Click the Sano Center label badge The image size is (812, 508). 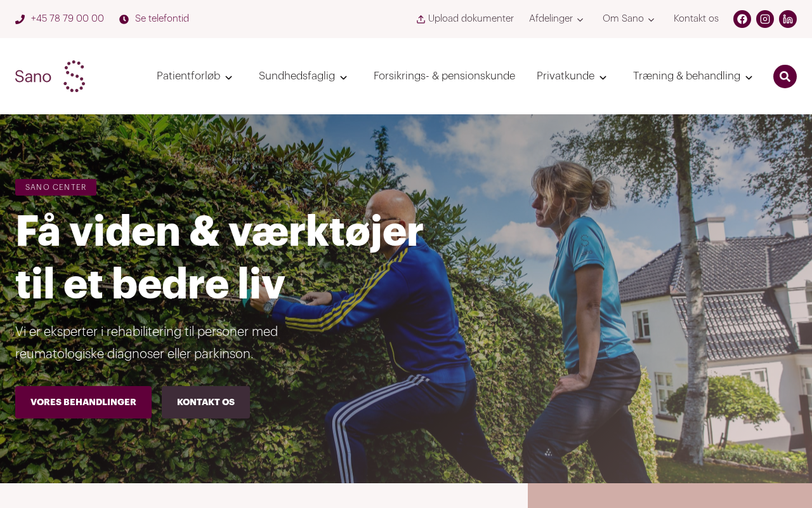pyautogui.click(x=56, y=187)
